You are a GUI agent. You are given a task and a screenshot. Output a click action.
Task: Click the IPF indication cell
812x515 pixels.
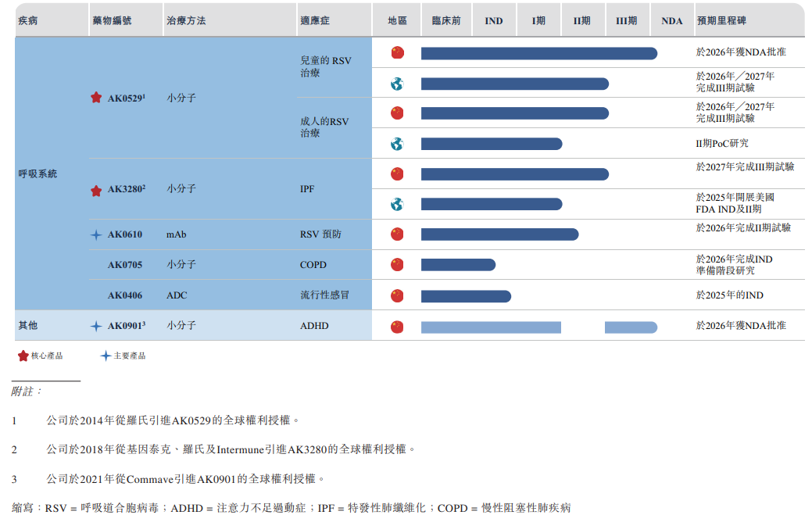click(x=307, y=189)
